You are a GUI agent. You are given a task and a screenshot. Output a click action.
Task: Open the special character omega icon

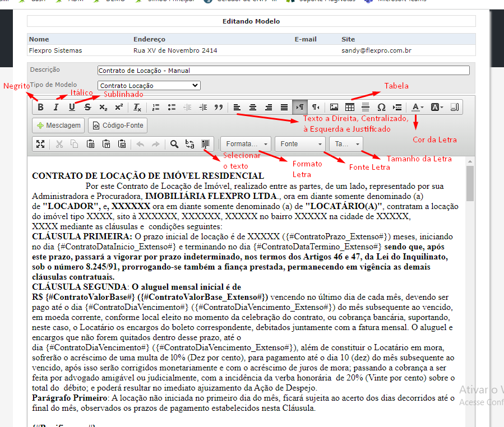point(381,108)
